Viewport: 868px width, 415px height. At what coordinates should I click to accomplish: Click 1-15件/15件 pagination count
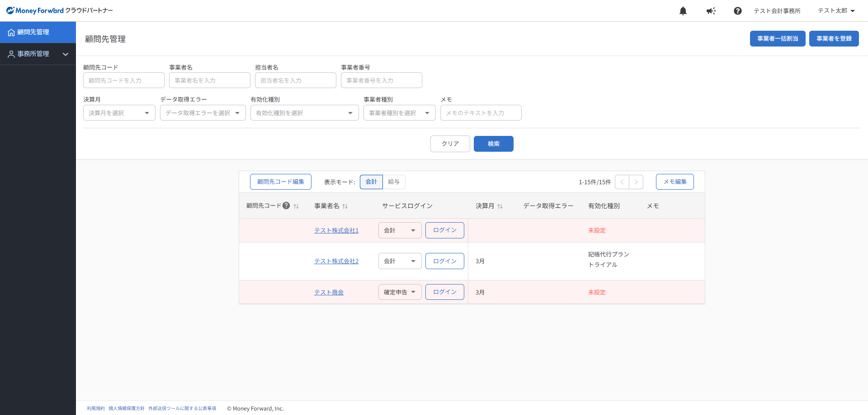click(x=594, y=182)
